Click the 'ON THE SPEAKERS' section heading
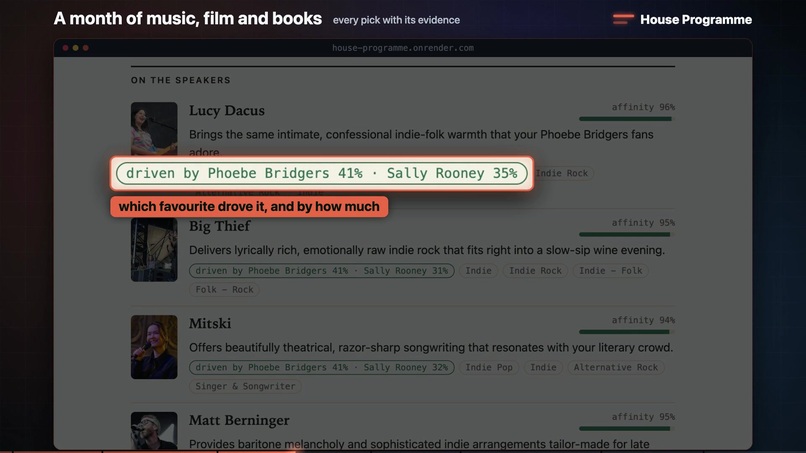This screenshot has width=806, height=453. pyautogui.click(x=181, y=80)
